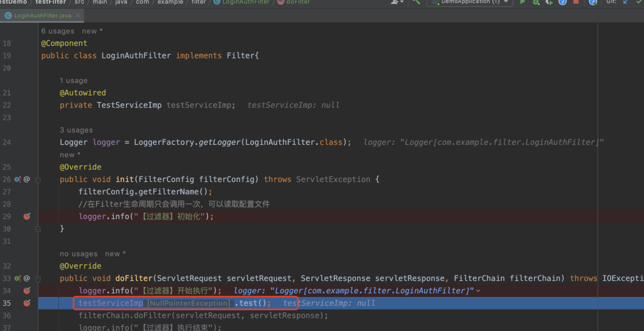The width and height of the screenshot is (644, 331).
Task: Collapse init method at its closing brace marker
Action: [38, 229]
